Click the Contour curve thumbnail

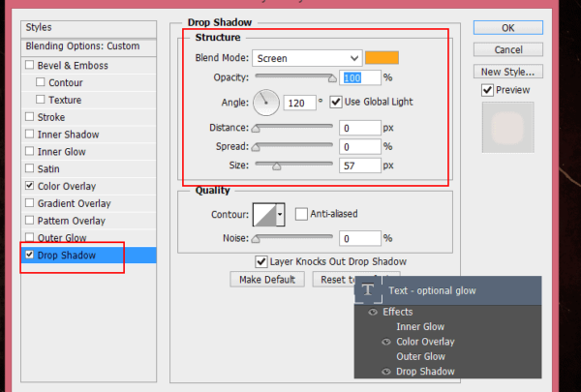[x=263, y=215]
